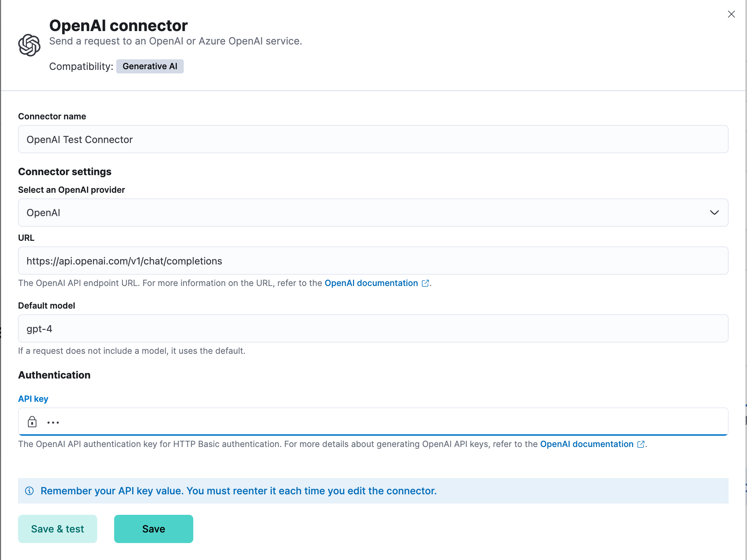This screenshot has height=560, width=747.
Task: Open the API key documentation link
Action: 586,445
